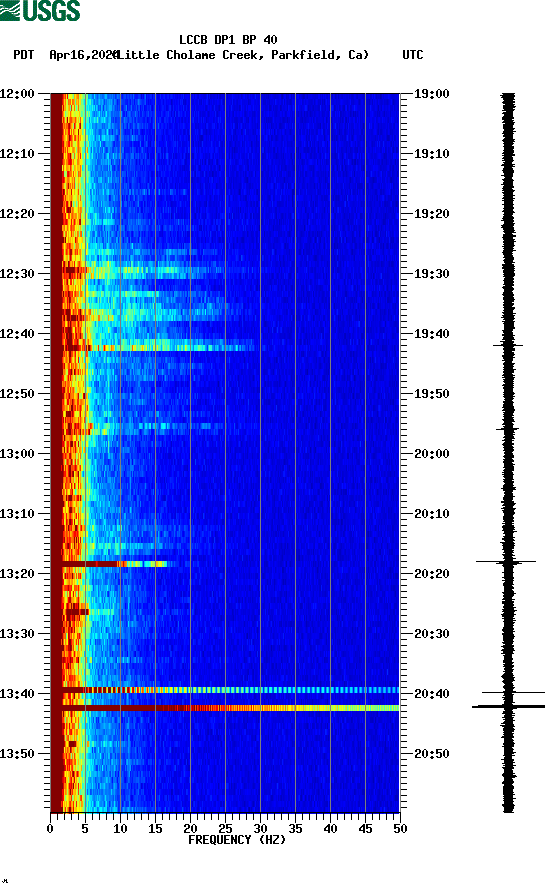Click the '13:30' PDT time label
This screenshot has height=892, width=552.
tap(17, 634)
